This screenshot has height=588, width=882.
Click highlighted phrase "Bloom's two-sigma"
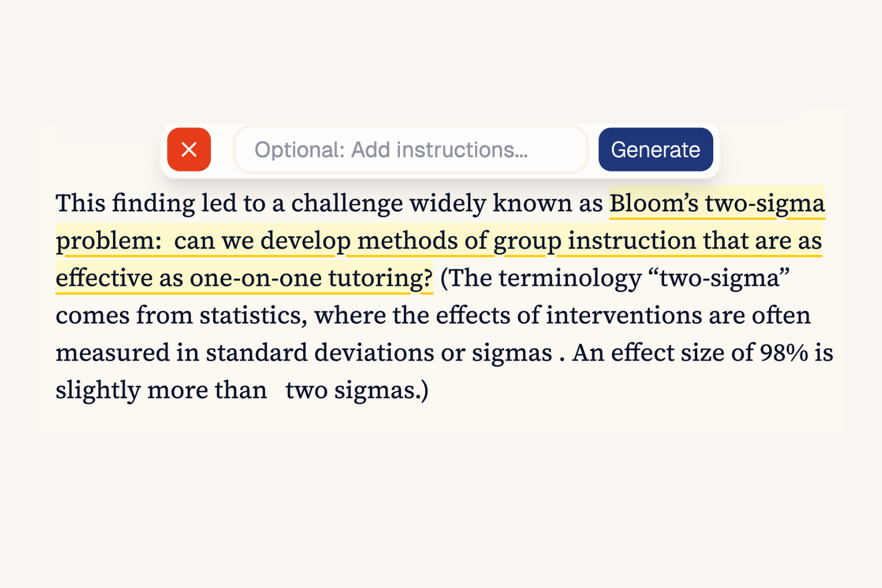click(x=717, y=203)
